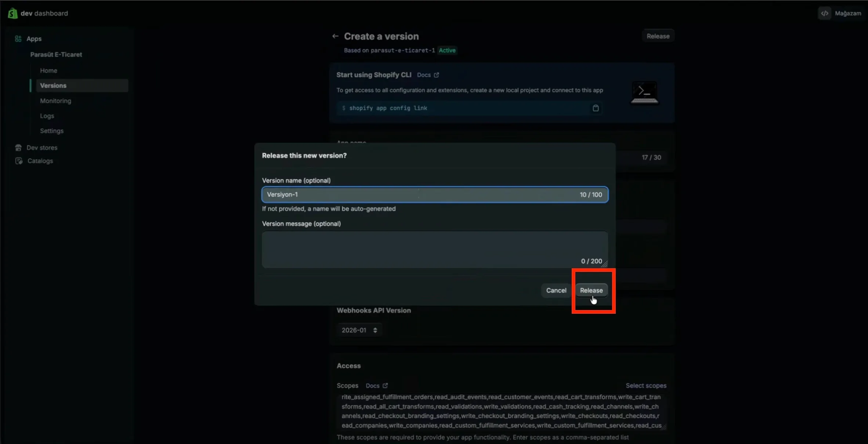Copy the shopify app config link command
868x444 pixels.
(596, 108)
